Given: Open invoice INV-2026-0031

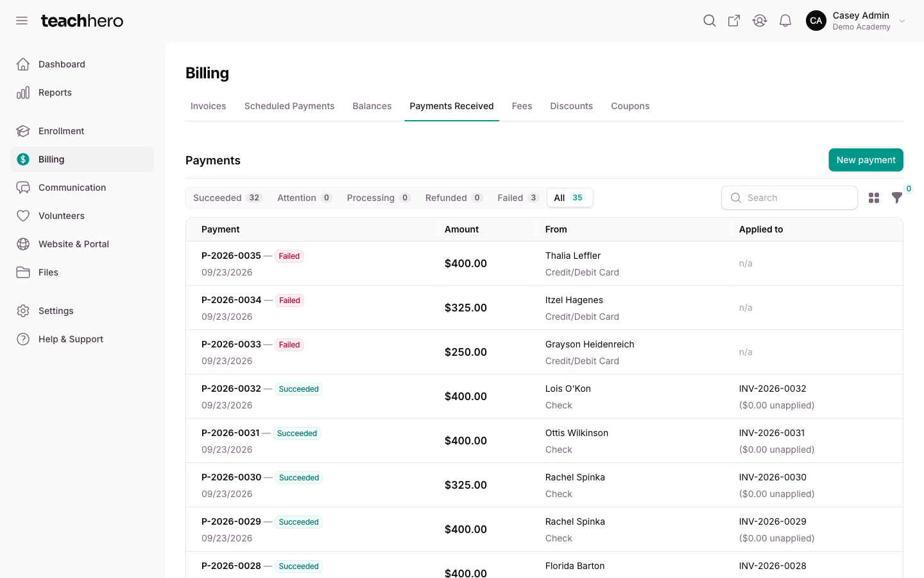Looking at the screenshot, I should coord(772,433).
